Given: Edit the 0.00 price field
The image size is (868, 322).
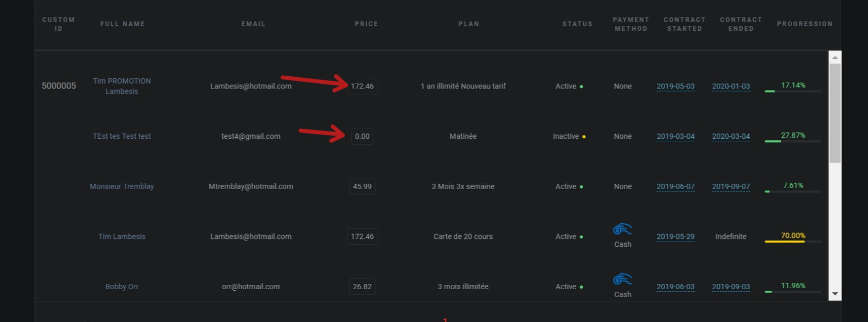Looking at the screenshot, I should tap(362, 136).
